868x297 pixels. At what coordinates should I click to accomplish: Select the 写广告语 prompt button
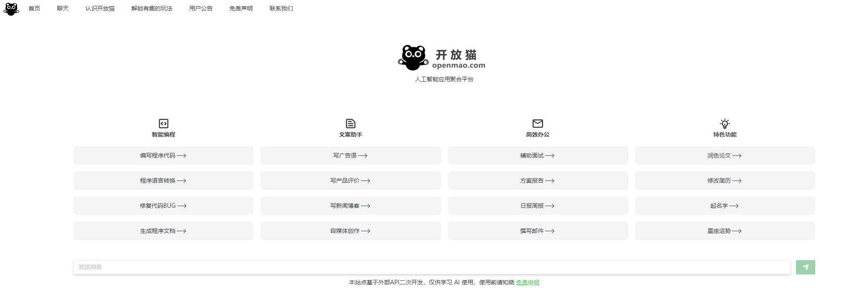pyautogui.click(x=350, y=155)
